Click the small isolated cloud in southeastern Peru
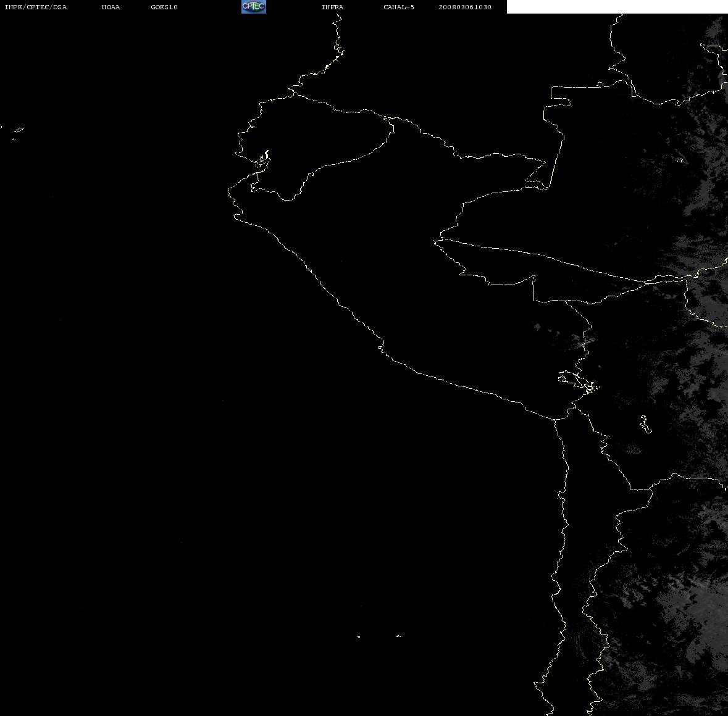Screen dimensions: 728x716 coord(537,327)
